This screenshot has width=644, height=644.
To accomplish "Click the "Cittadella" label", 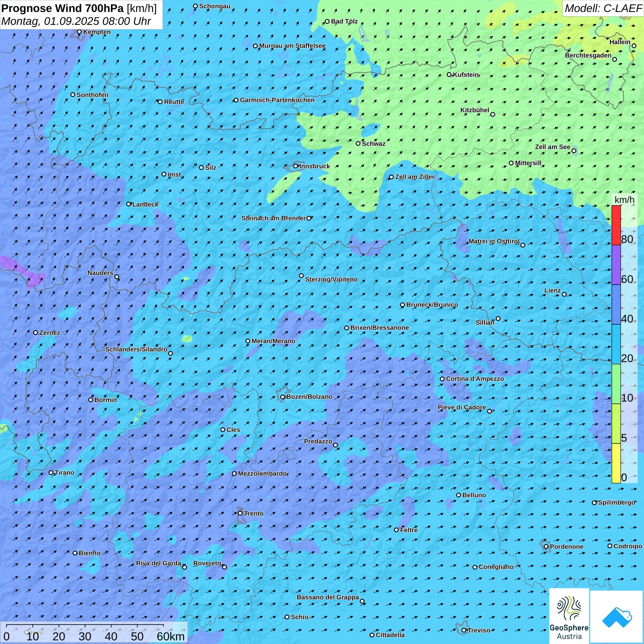I will tap(390, 635).
